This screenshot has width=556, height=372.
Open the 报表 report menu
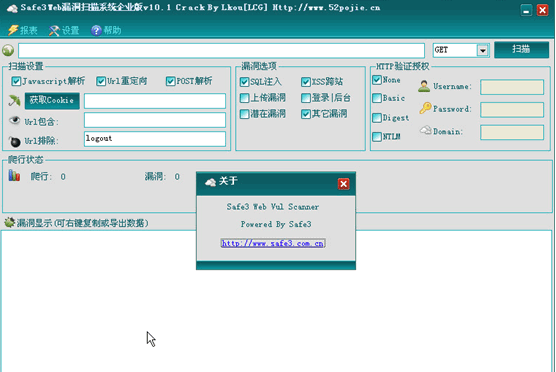coord(23,30)
